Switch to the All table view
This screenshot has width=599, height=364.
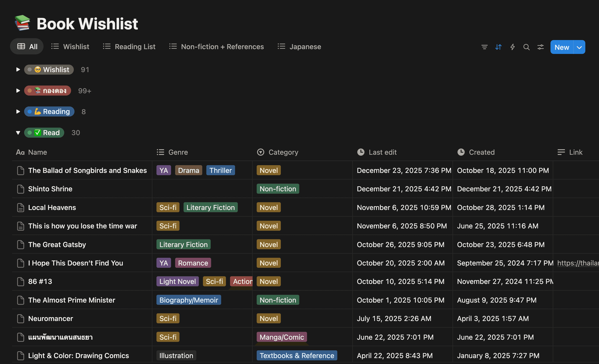[27, 46]
